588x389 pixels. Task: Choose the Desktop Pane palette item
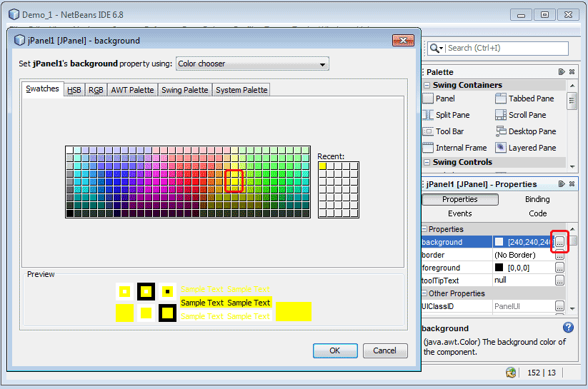coord(526,131)
